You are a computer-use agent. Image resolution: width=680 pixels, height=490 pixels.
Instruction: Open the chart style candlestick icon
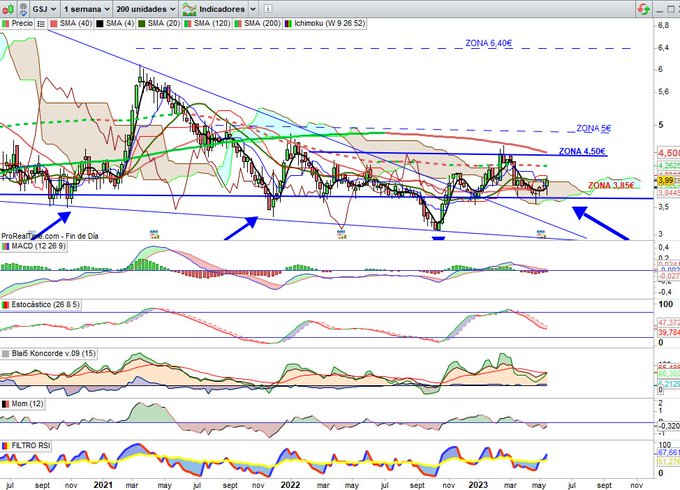[x=8, y=9]
